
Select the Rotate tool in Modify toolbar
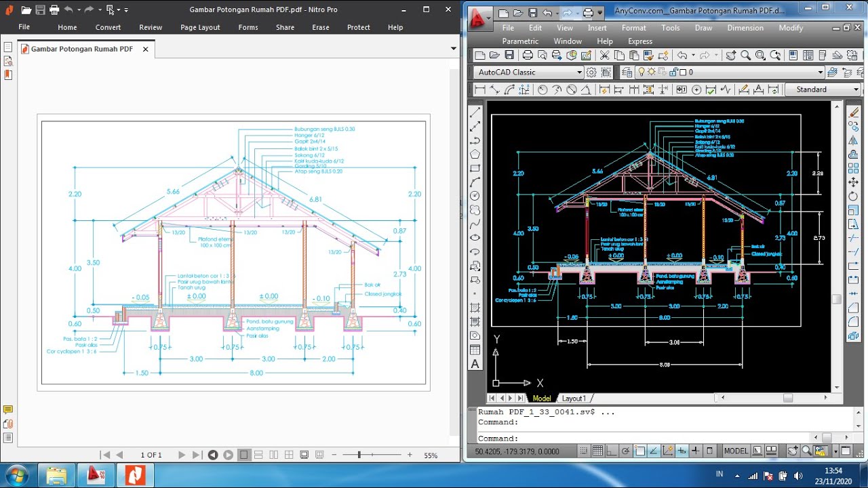click(x=853, y=196)
